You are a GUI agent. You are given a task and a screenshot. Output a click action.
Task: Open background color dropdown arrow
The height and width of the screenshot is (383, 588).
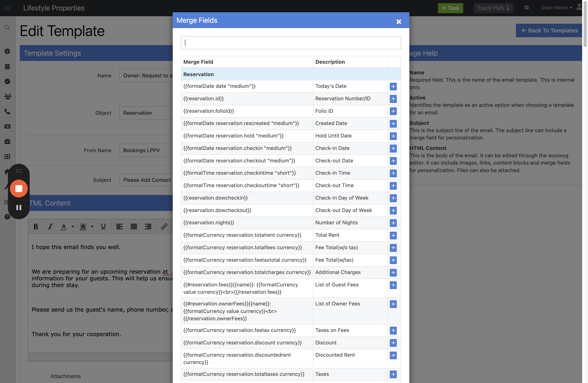[92, 227]
